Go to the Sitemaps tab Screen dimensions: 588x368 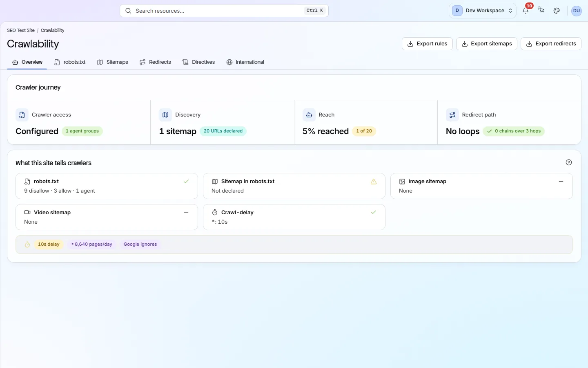point(113,62)
